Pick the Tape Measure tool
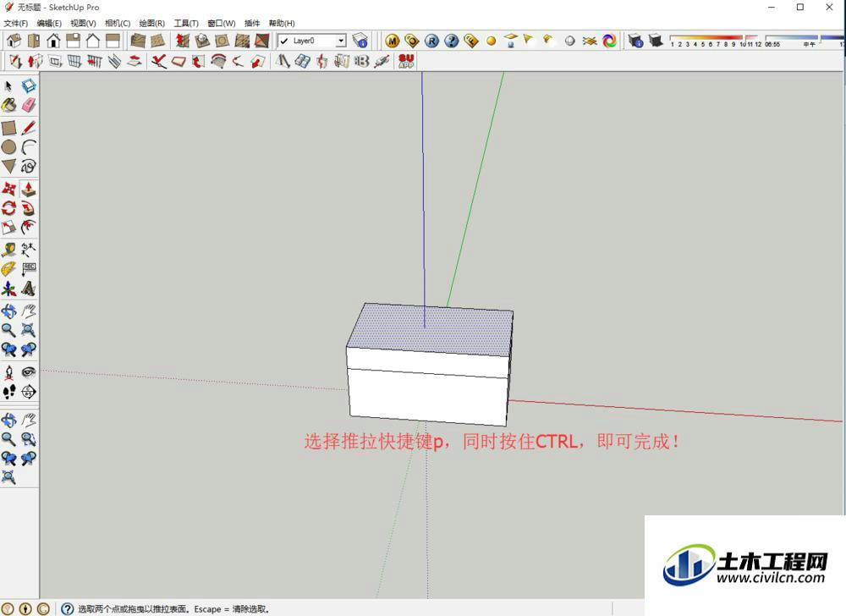This screenshot has width=846, height=616. [8, 250]
